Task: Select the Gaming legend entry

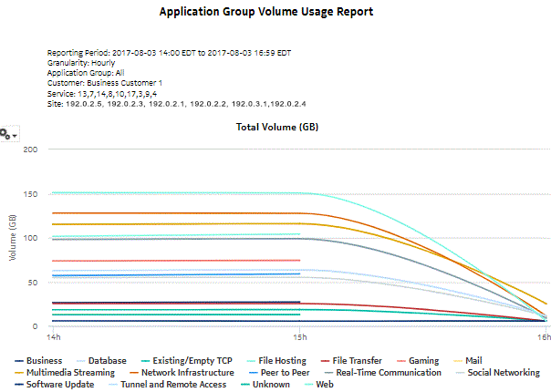Action: coord(422,361)
